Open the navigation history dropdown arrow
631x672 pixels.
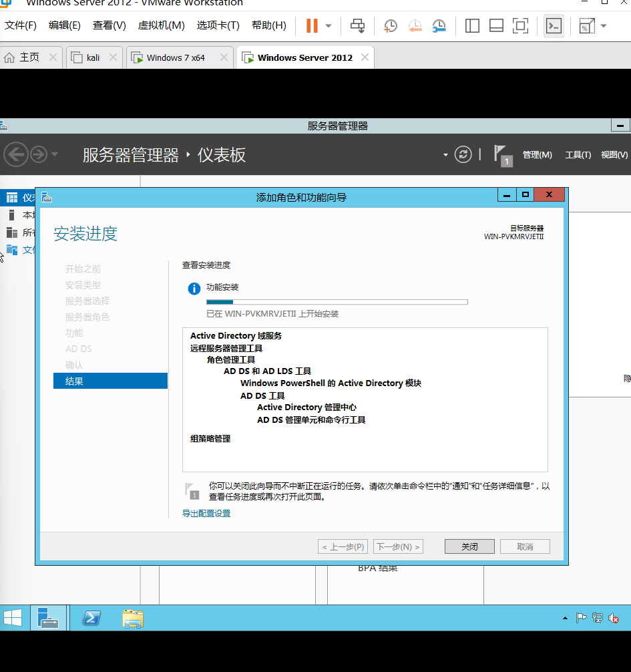54,154
